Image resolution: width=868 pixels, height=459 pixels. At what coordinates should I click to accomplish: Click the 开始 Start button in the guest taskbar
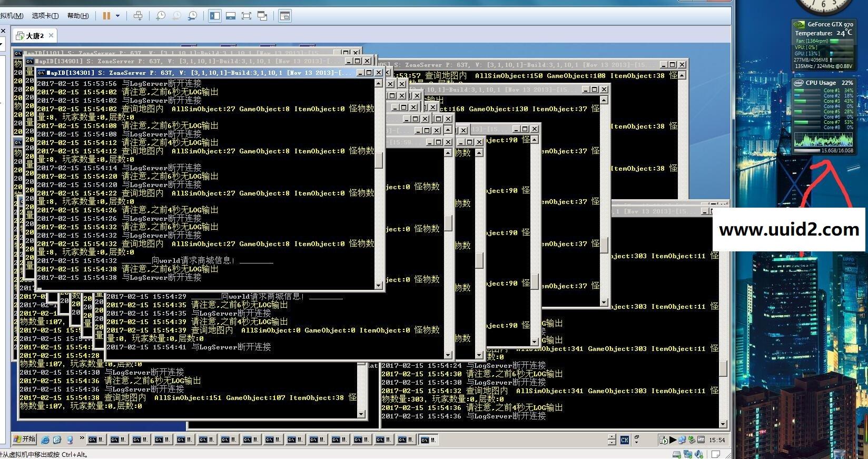pyautogui.click(x=24, y=439)
